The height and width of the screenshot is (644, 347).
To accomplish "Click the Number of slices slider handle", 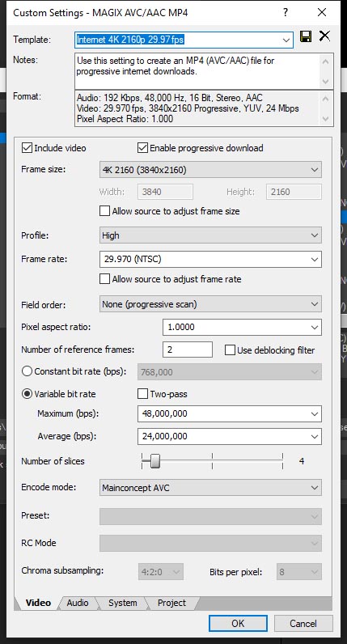I will click(x=154, y=461).
